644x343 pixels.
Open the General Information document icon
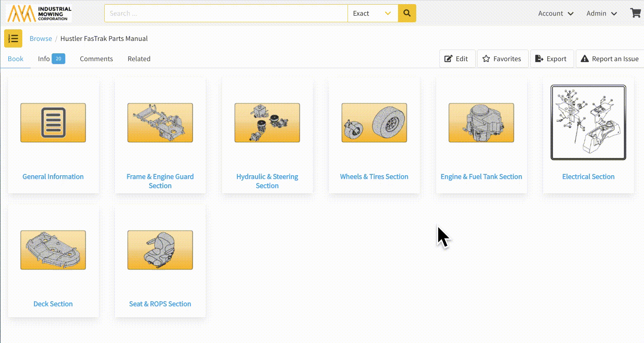[53, 123]
